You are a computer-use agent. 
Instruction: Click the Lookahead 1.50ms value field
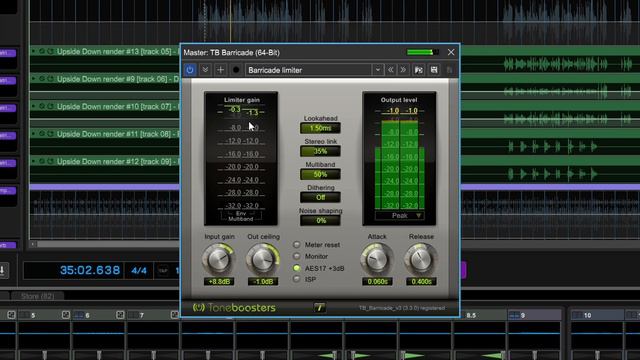tap(320, 128)
